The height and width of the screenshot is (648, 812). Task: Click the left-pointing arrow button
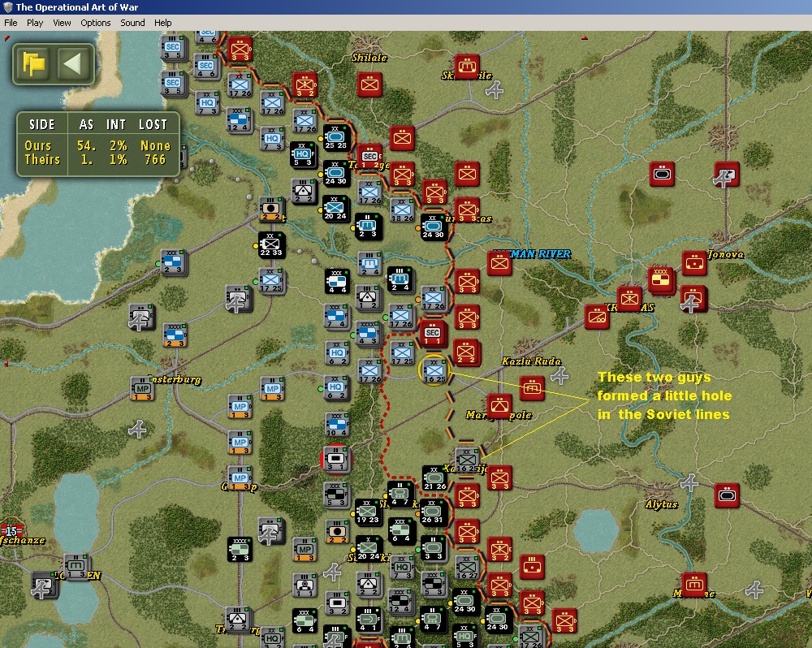pyautogui.click(x=72, y=63)
